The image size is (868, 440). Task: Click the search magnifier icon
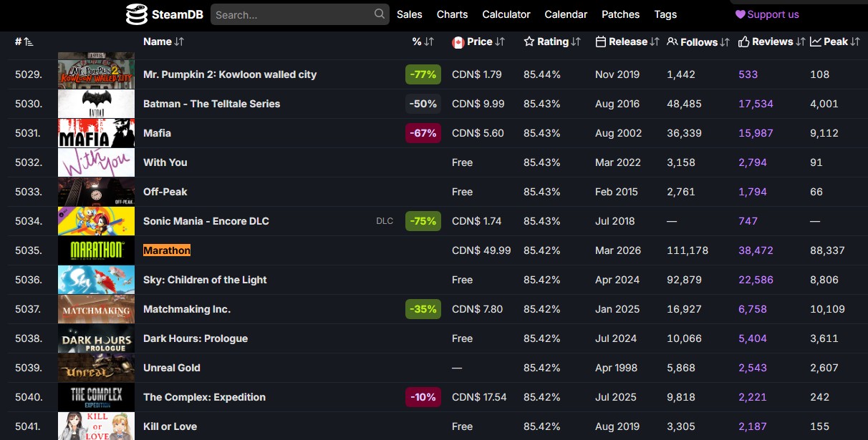click(x=380, y=14)
